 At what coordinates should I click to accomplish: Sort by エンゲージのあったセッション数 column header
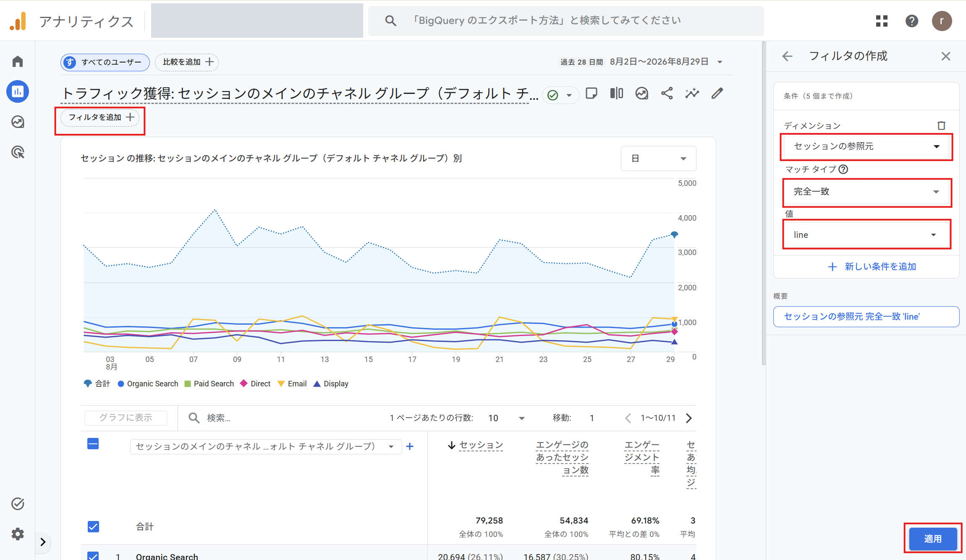pyautogui.click(x=562, y=457)
